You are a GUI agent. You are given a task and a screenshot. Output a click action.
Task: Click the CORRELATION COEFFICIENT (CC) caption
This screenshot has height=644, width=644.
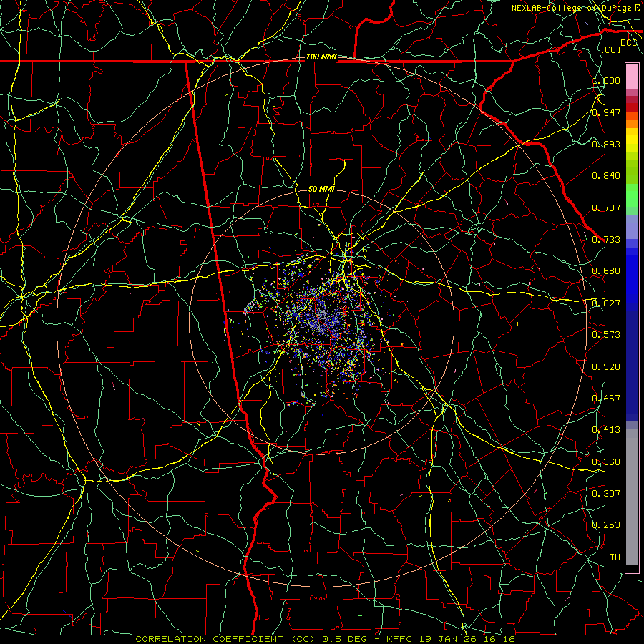click(x=225, y=639)
